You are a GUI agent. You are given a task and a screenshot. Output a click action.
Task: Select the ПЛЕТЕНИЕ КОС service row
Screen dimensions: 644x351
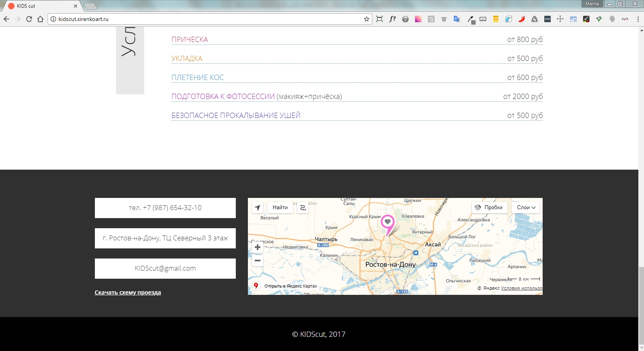(357, 78)
